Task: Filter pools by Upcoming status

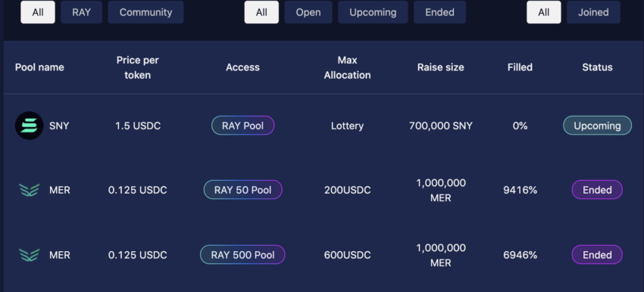Action: (373, 12)
